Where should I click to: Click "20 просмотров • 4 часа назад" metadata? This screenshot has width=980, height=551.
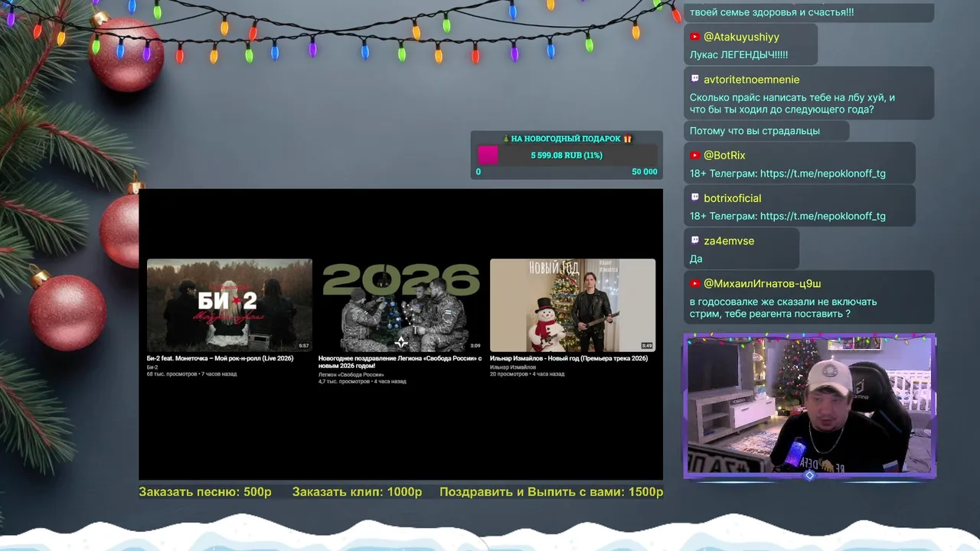(x=527, y=374)
